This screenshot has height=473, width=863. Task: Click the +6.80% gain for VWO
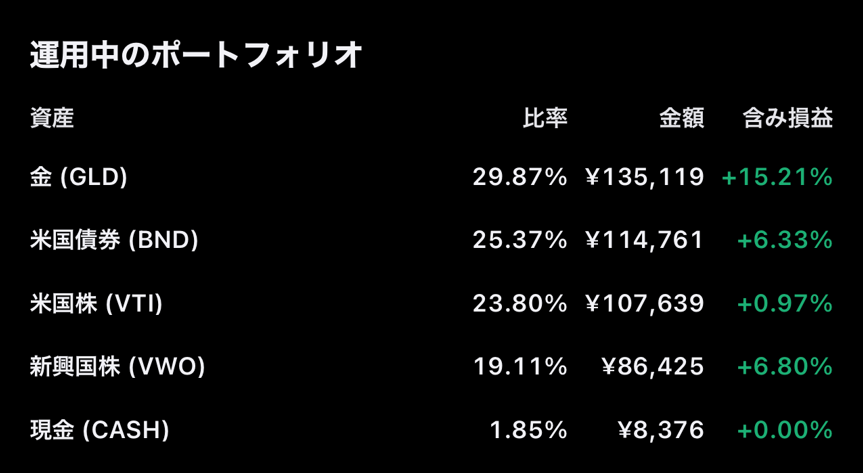[x=785, y=367]
